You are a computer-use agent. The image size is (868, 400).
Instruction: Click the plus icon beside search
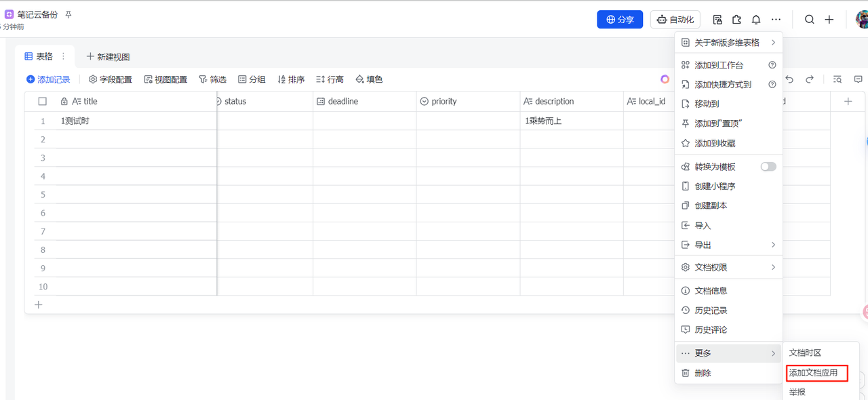coord(829,20)
